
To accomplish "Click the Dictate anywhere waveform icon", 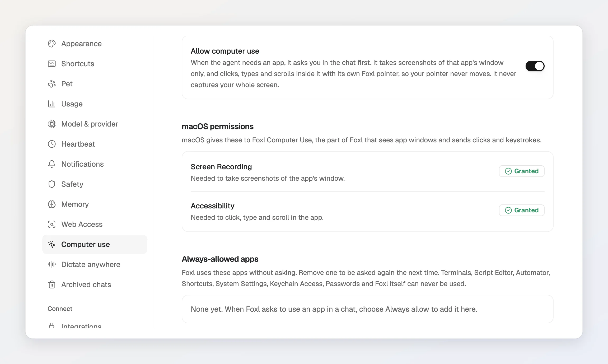I will coord(52,264).
